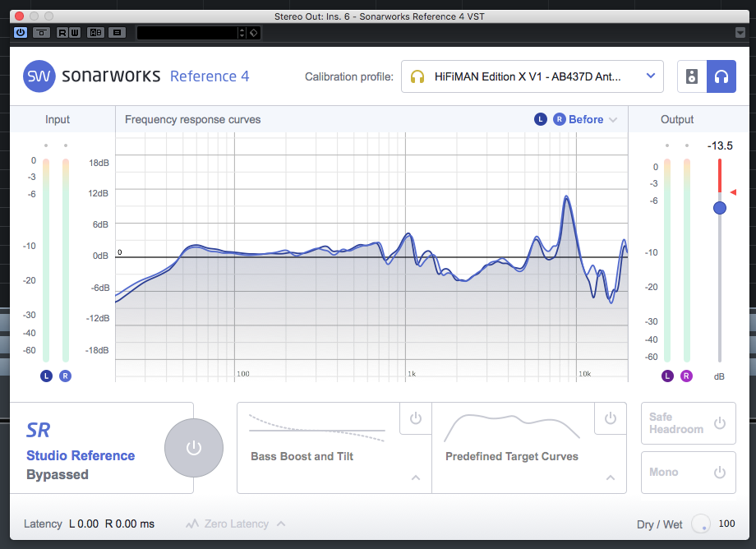
Task: Expand the Predefined Target Curves panel
Action: (611, 477)
